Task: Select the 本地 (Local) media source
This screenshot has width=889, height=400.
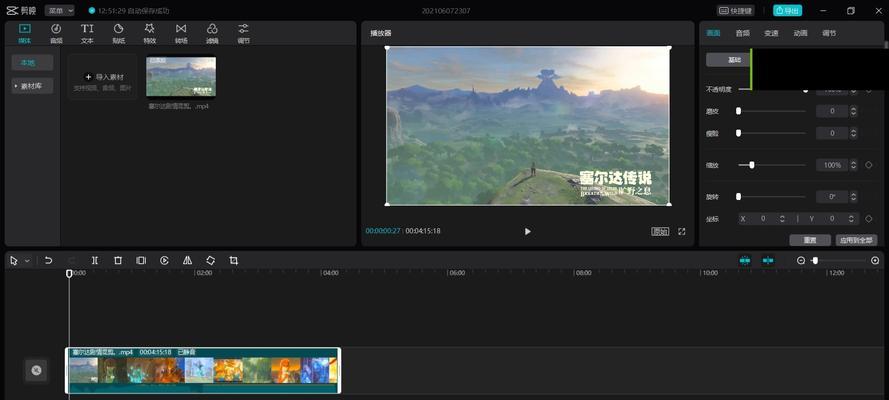Action: coord(32,63)
